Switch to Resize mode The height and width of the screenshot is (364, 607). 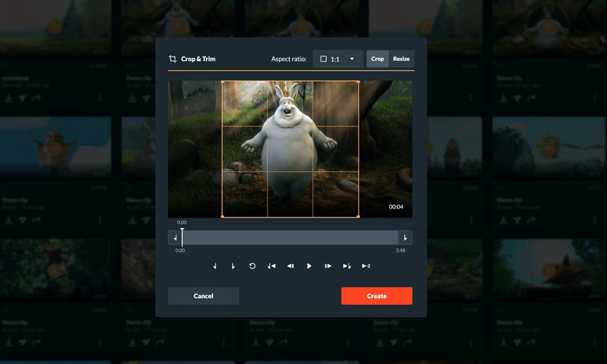coord(401,59)
